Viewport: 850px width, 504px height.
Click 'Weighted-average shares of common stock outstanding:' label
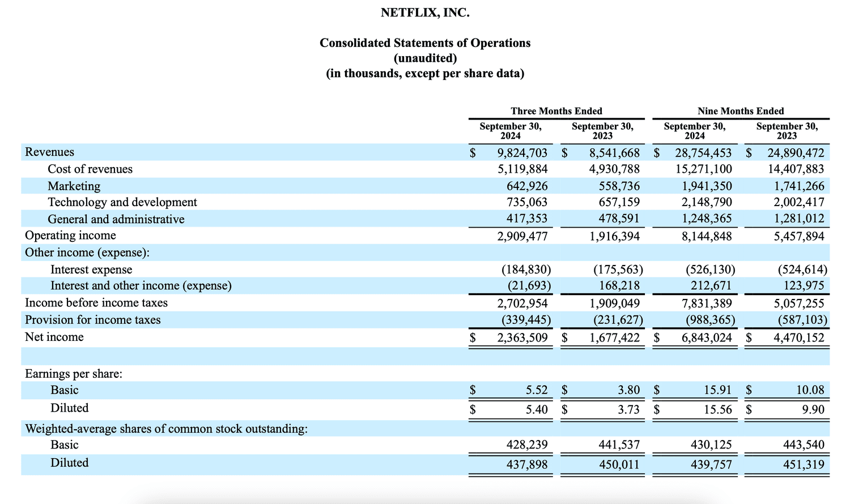click(167, 429)
